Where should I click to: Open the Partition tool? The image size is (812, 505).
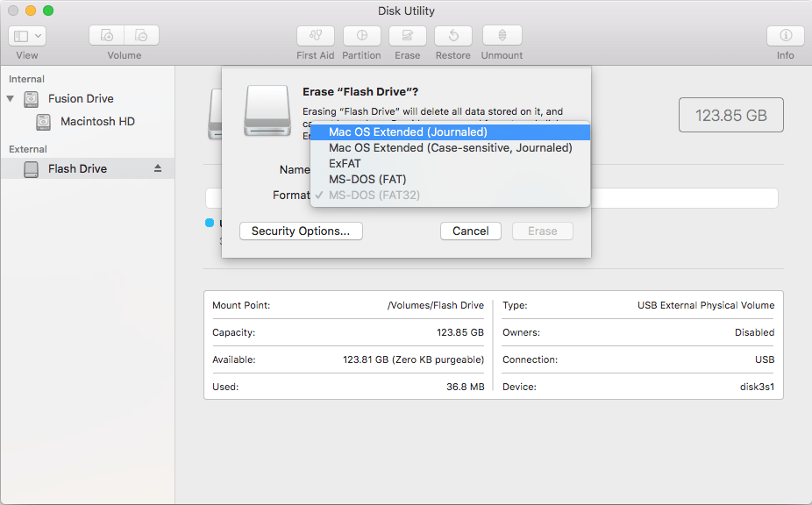point(361,36)
